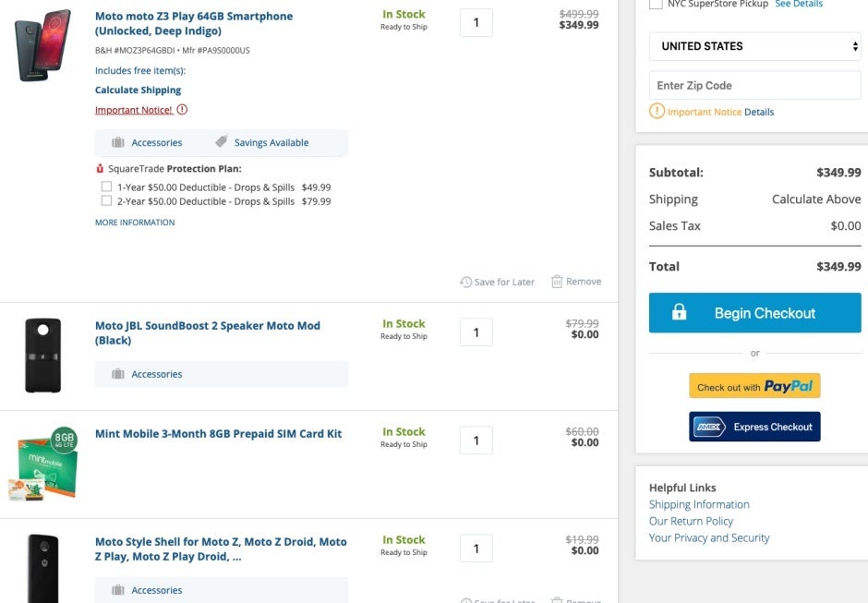The width and height of the screenshot is (868, 603).
Task: Click Includes free item(s) text
Action: (x=140, y=70)
